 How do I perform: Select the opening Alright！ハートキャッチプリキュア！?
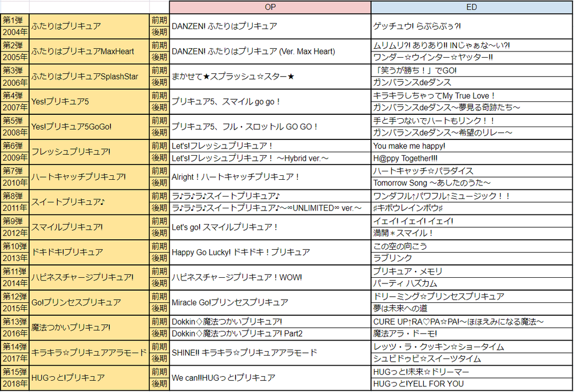click(x=270, y=177)
